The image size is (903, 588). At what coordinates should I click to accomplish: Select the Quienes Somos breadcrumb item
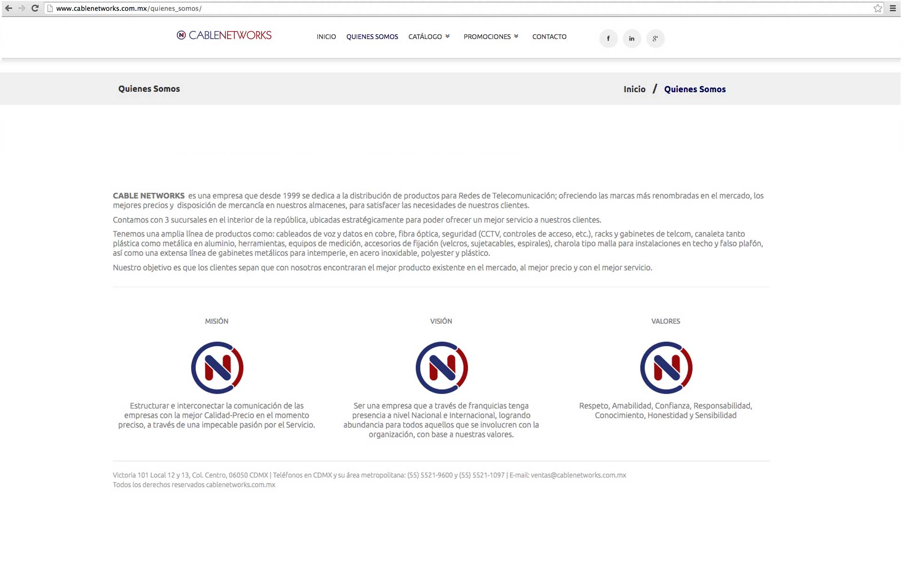coord(695,89)
